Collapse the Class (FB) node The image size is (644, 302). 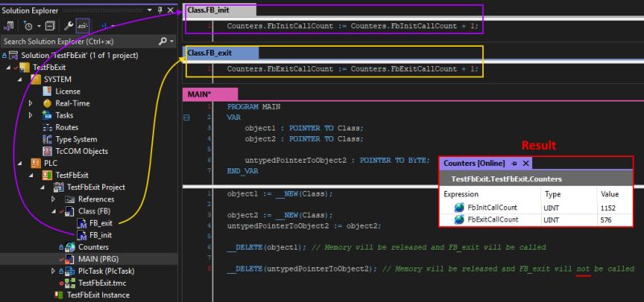(x=54, y=211)
